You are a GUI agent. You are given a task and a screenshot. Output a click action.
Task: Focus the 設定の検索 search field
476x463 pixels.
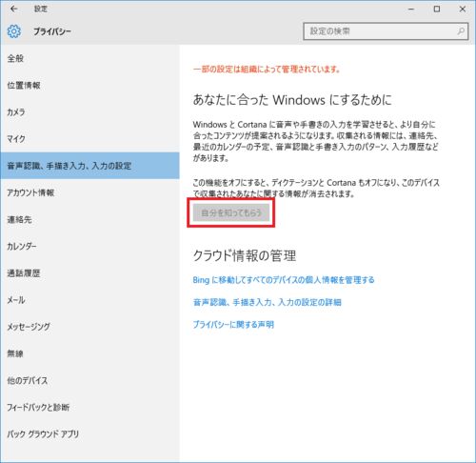click(386, 31)
